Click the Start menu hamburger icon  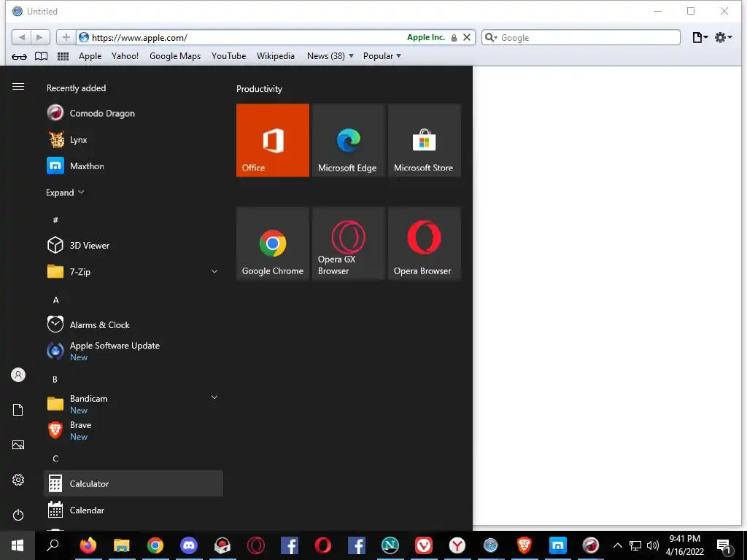point(18,86)
